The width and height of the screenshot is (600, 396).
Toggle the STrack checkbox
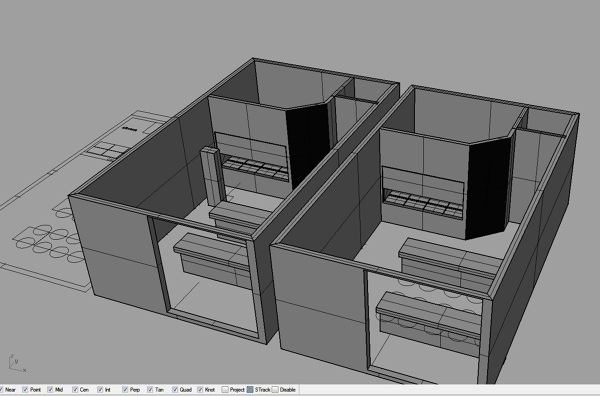250,389
